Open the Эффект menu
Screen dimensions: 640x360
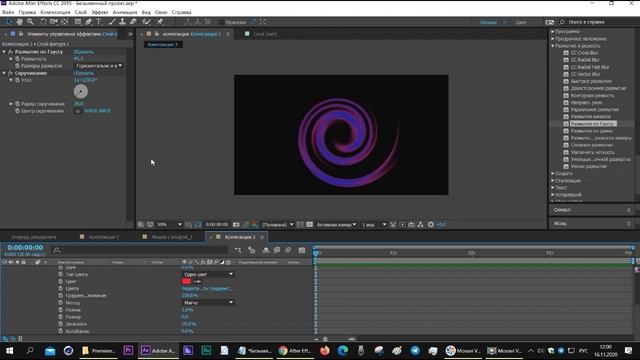click(99, 12)
